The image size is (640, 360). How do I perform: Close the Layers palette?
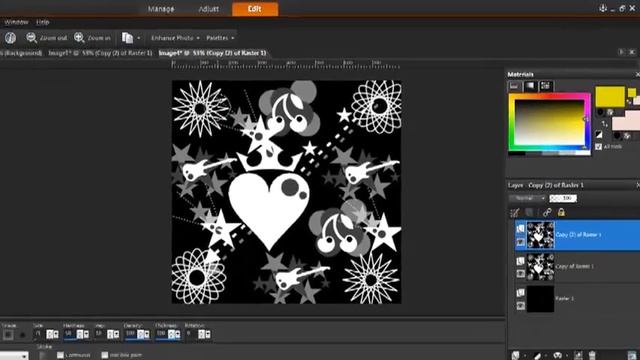(x=637, y=185)
